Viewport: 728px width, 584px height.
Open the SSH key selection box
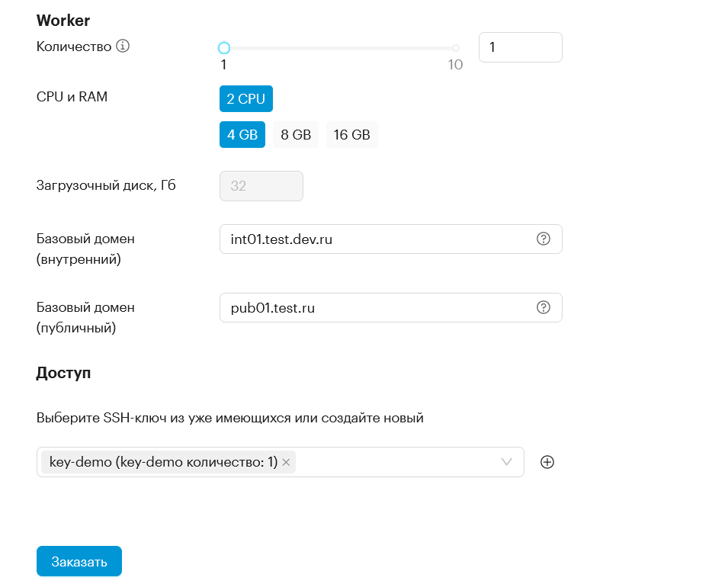pyautogui.click(x=281, y=462)
